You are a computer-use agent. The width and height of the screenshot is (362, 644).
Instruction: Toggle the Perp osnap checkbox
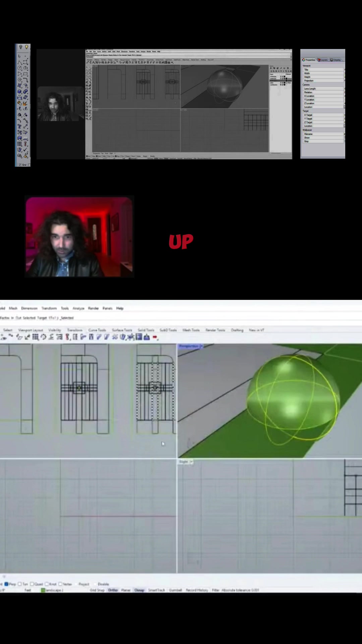point(6,584)
